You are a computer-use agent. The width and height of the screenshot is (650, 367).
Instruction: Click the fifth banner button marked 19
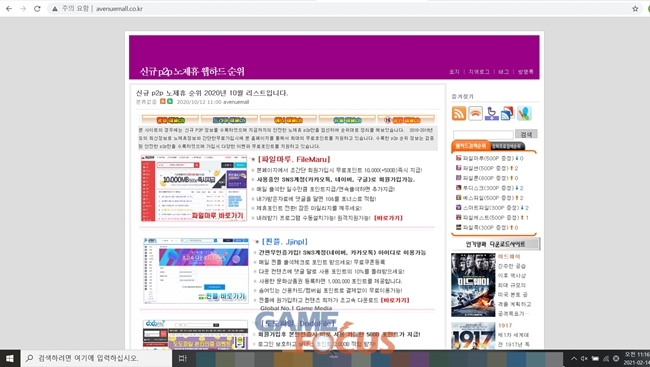point(406,120)
